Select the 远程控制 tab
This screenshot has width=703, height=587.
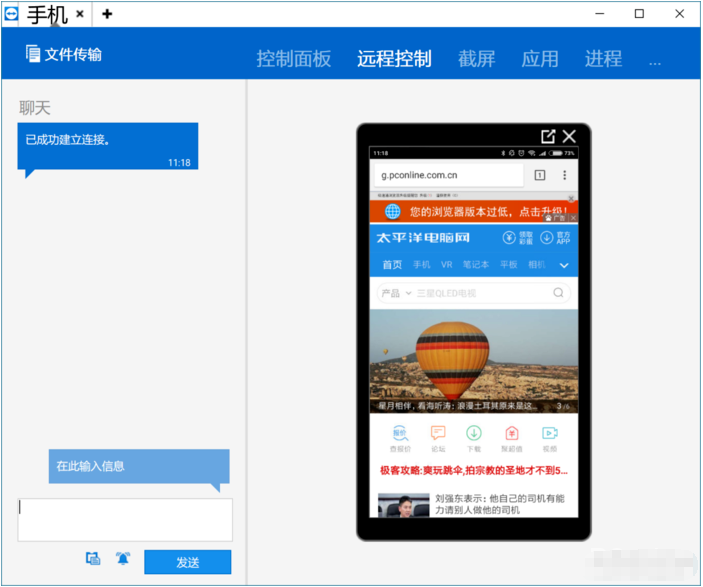tap(395, 59)
